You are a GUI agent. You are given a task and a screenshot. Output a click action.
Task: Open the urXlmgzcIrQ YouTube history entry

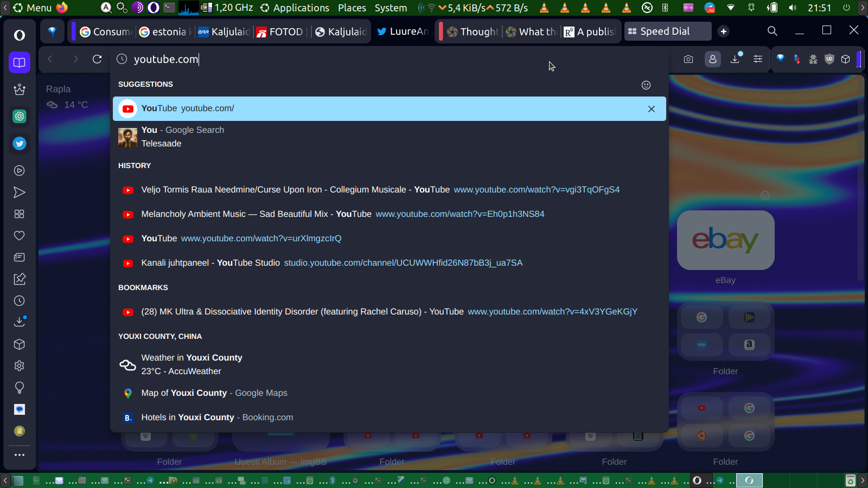(x=390, y=239)
